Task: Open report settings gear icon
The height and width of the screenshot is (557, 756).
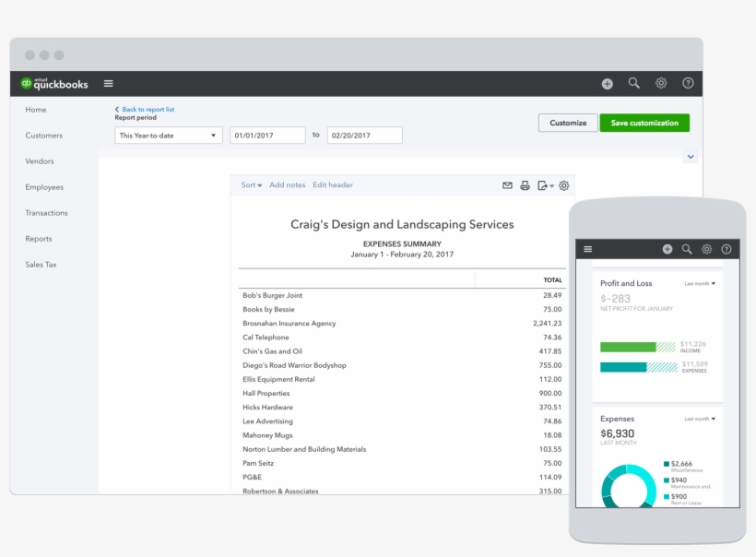Action: [562, 185]
